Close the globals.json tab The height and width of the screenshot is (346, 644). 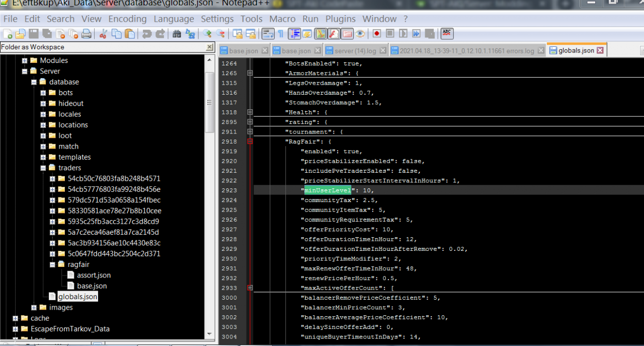coord(600,51)
